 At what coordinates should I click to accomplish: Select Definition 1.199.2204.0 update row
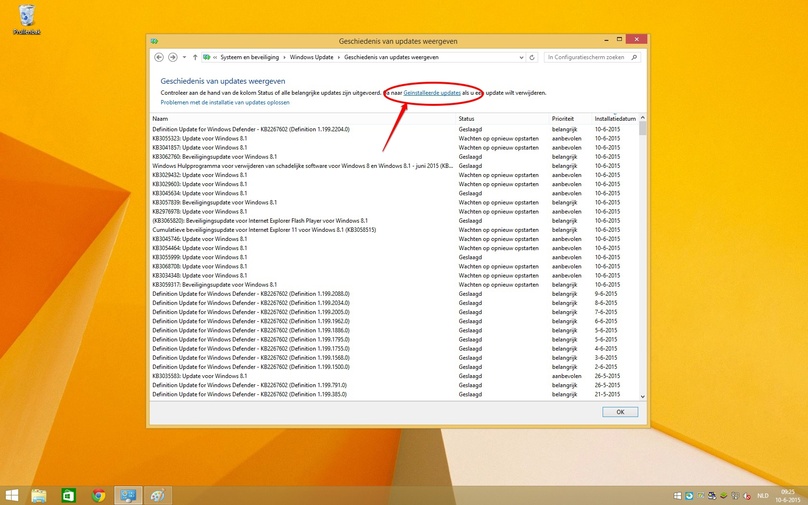(394, 129)
